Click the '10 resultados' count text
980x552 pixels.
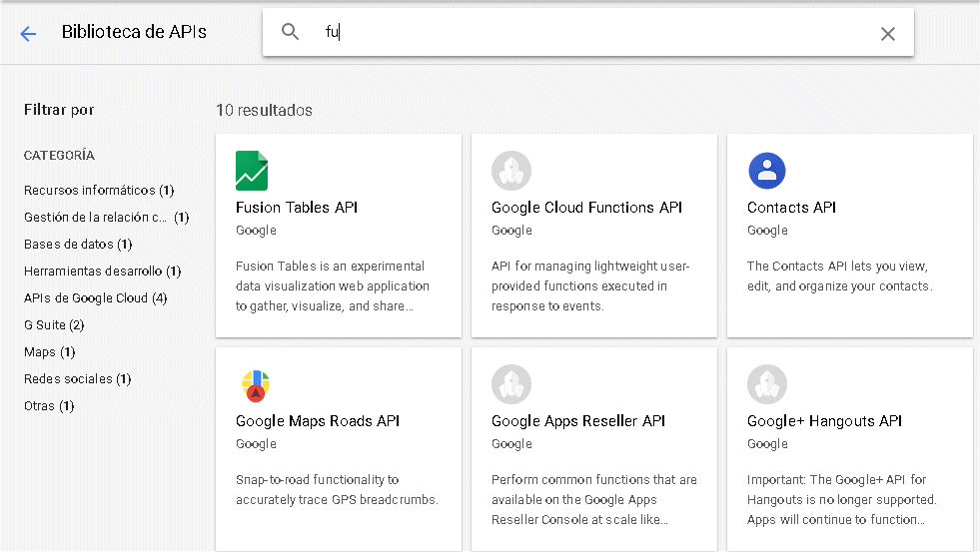click(264, 111)
